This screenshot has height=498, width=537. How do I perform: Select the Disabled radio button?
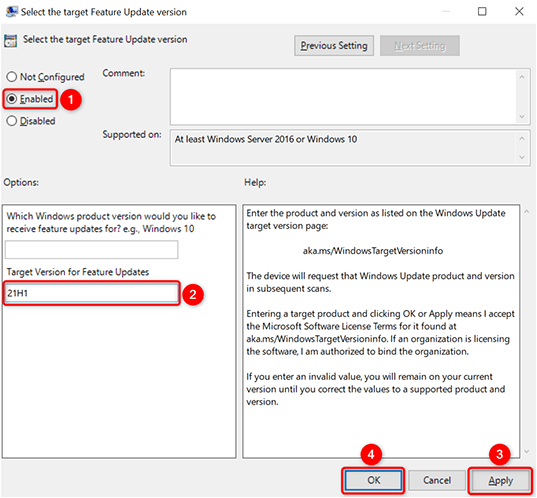coord(31,121)
